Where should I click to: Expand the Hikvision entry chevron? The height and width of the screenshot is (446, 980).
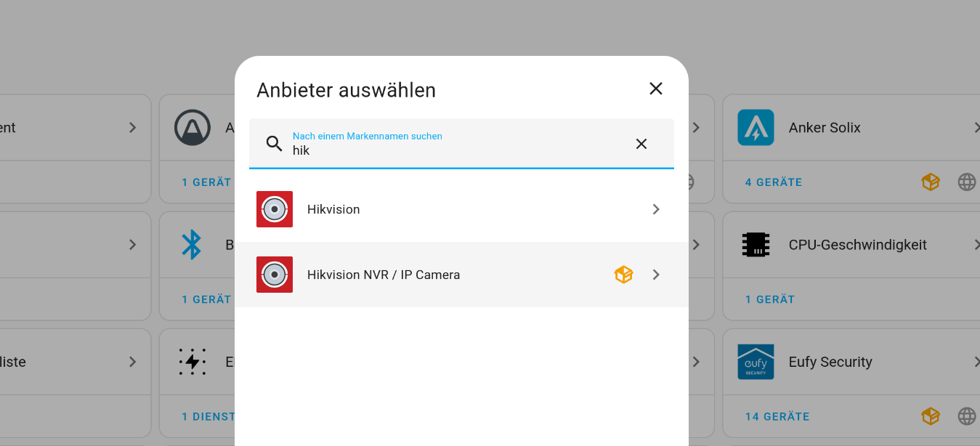tap(656, 209)
